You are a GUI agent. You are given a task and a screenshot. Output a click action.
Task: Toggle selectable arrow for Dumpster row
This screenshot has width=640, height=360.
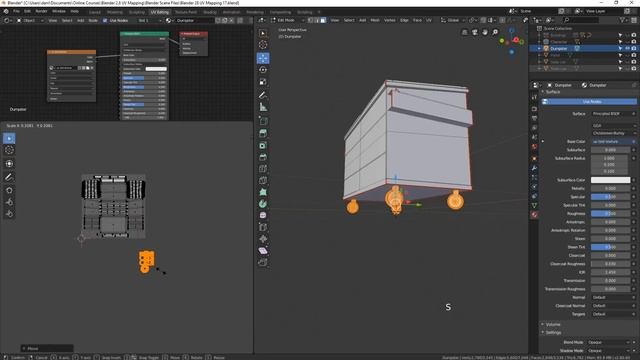pyautogui.click(x=620, y=48)
